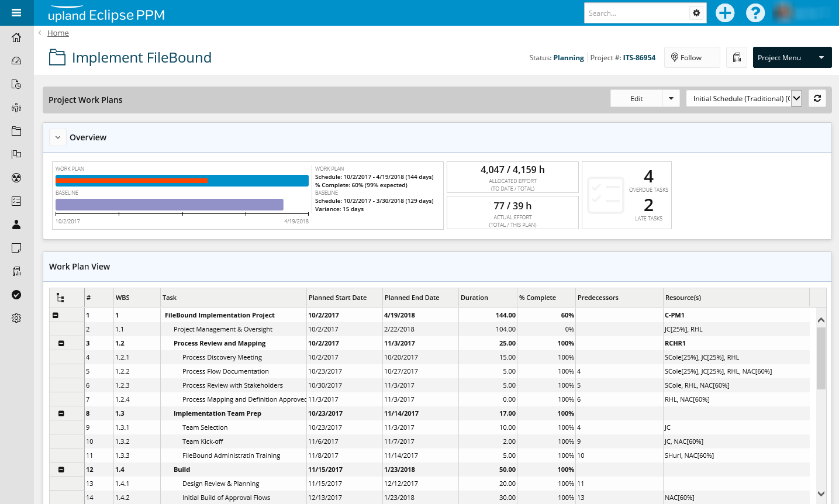This screenshot has width=839, height=504.
Task: Collapse the Implementation Team Prep group
Action: [x=61, y=413]
